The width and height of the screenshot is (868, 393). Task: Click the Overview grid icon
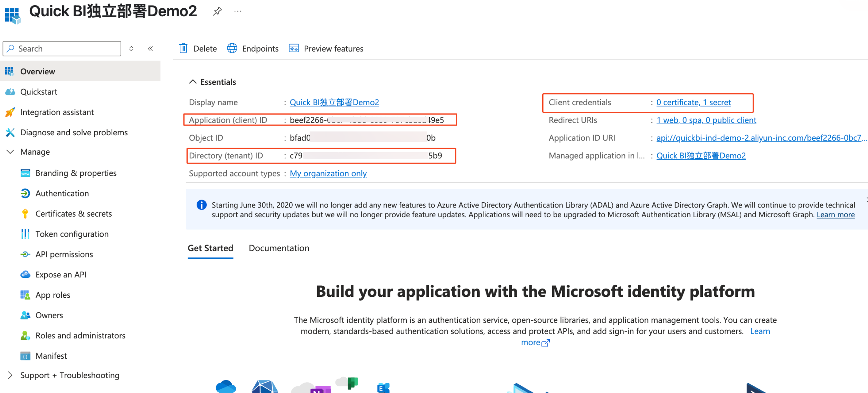pyautogui.click(x=10, y=72)
